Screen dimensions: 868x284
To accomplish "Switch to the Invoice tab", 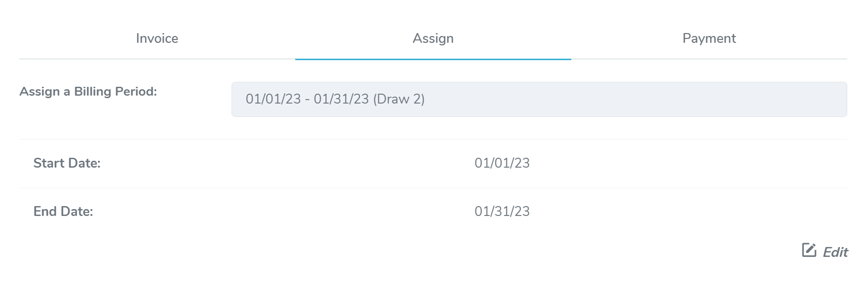I will [157, 38].
